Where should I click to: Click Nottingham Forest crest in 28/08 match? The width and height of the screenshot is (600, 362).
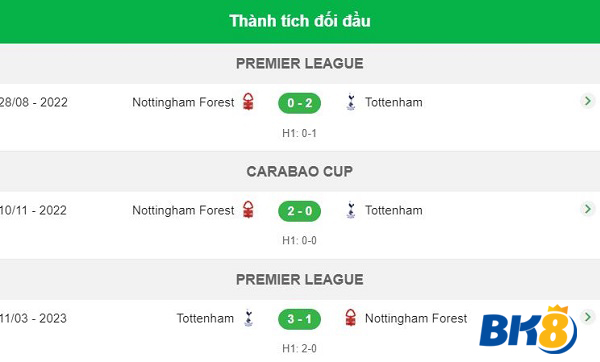coord(248,102)
